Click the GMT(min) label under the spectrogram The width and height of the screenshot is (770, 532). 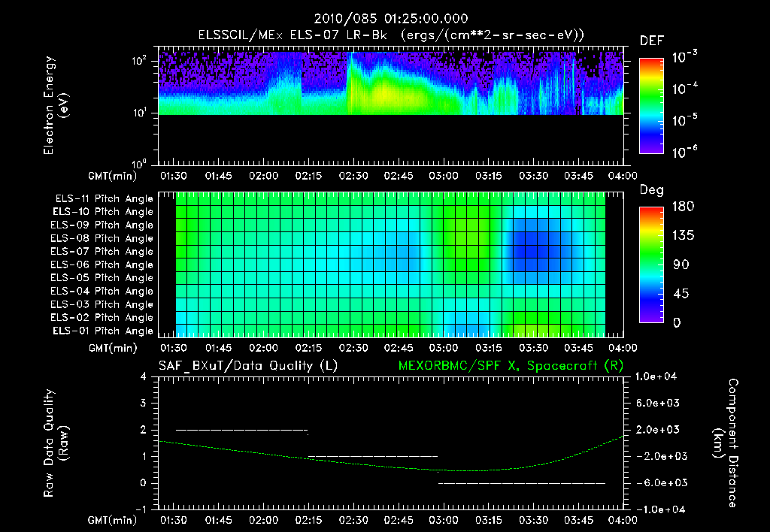pos(113,176)
